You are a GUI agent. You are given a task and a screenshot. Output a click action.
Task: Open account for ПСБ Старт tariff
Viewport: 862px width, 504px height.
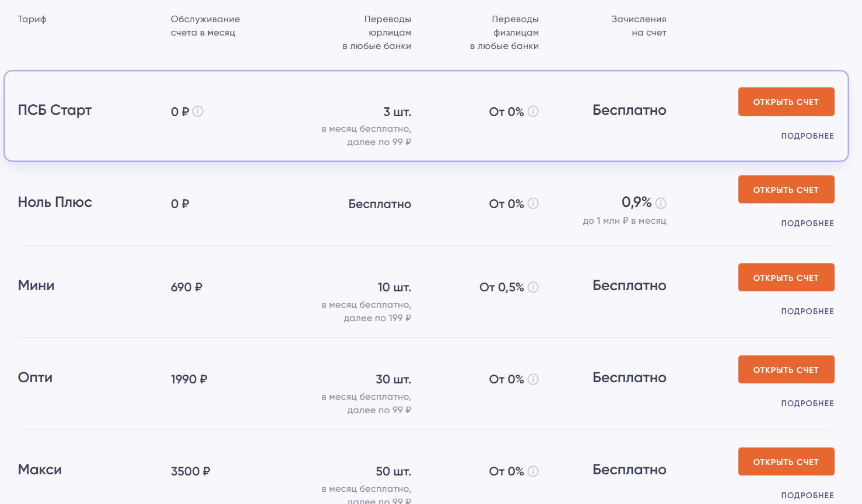tap(786, 102)
